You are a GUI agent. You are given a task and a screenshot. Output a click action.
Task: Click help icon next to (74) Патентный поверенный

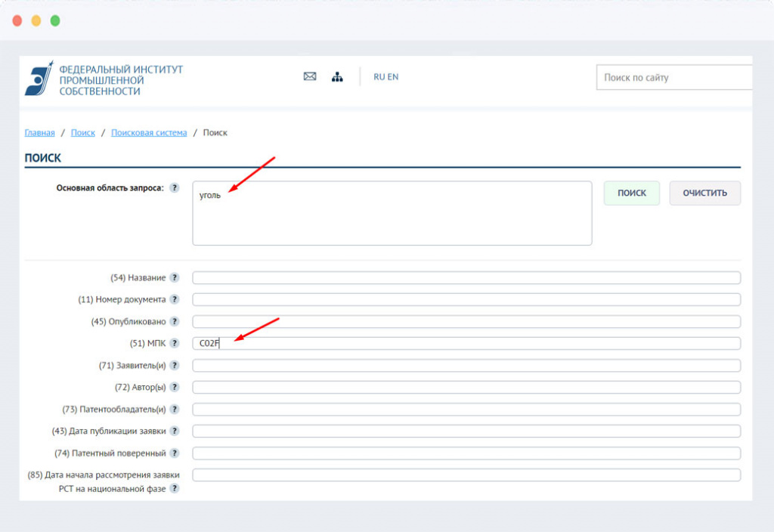[x=175, y=453]
